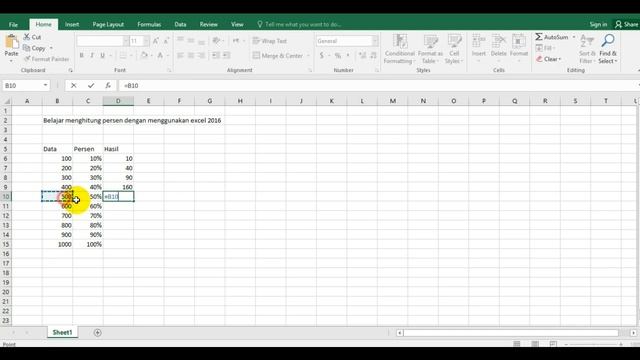Switch to the Insert tab
The width and height of the screenshot is (640, 360).
[x=72, y=24]
